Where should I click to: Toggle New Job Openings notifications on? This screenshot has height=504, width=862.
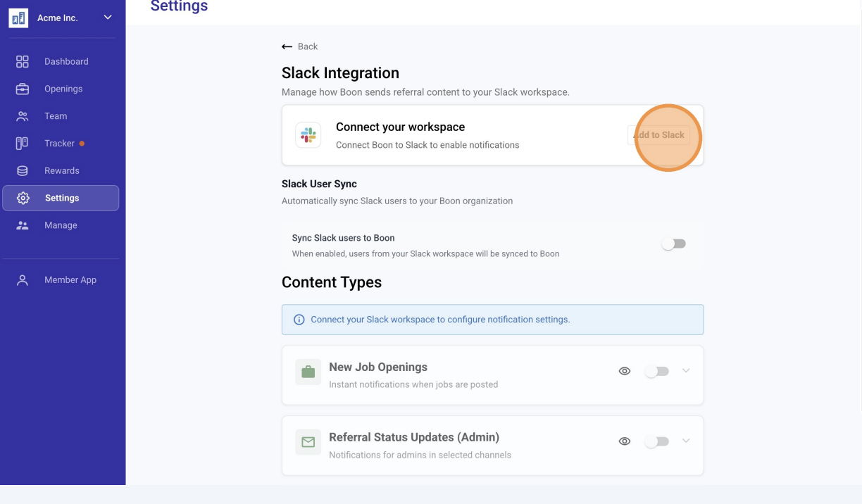coord(657,371)
